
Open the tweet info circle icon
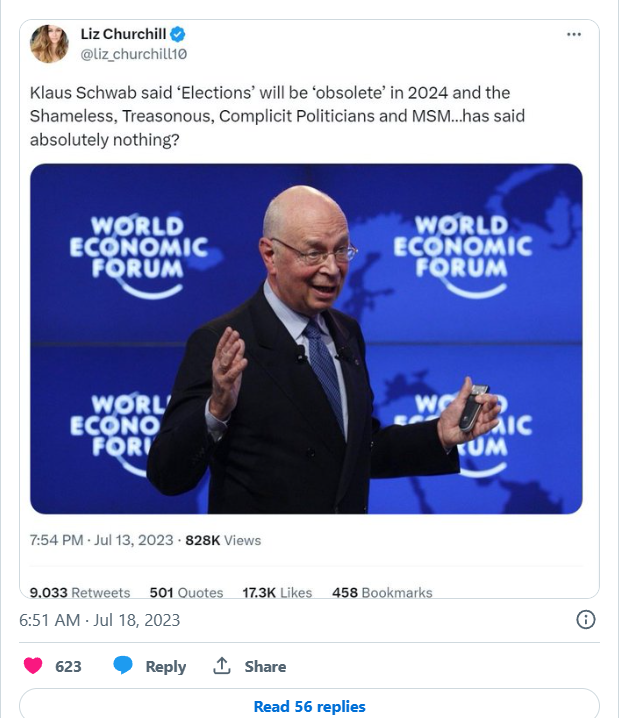click(x=587, y=620)
